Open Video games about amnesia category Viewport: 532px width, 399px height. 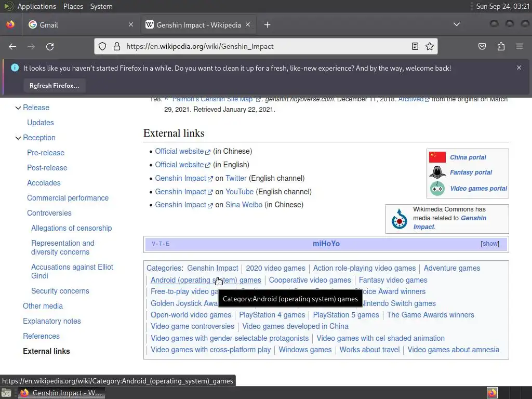tap(453, 350)
